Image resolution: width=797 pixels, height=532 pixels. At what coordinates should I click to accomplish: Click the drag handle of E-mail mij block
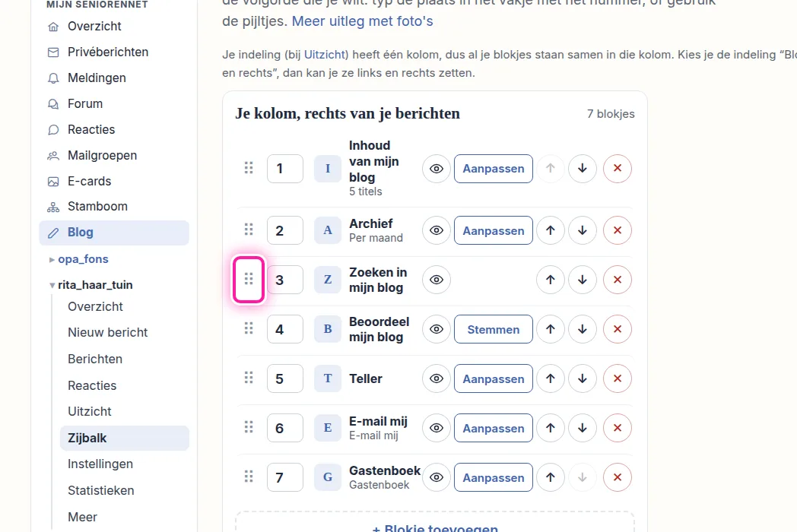click(249, 427)
